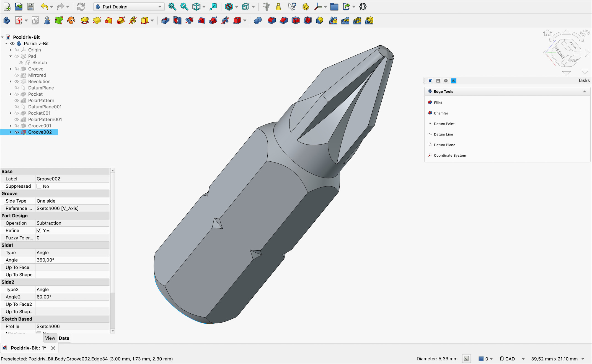Image resolution: width=592 pixels, height=364 pixels.
Task: Click Fit All zoom icon
Action: tap(172, 7)
